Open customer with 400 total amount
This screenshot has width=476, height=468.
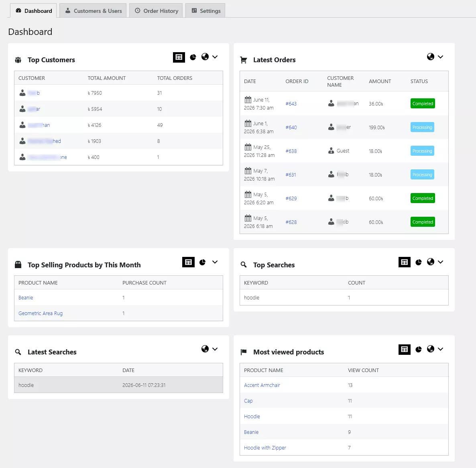click(47, 157)
